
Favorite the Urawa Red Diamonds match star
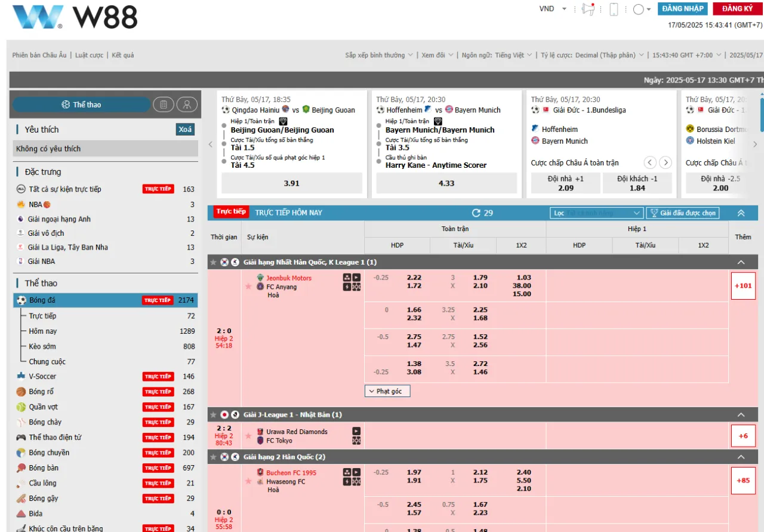pyautogui.click(x=248, y=436)
